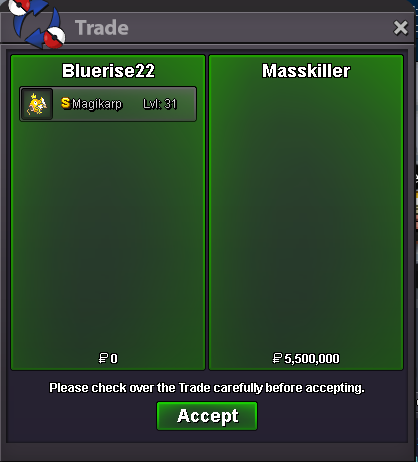Image resolution: width=418 pixels, height=462 pixels.
Task: Click the Lvl: 31 level text
Action: tap(160, 104)
